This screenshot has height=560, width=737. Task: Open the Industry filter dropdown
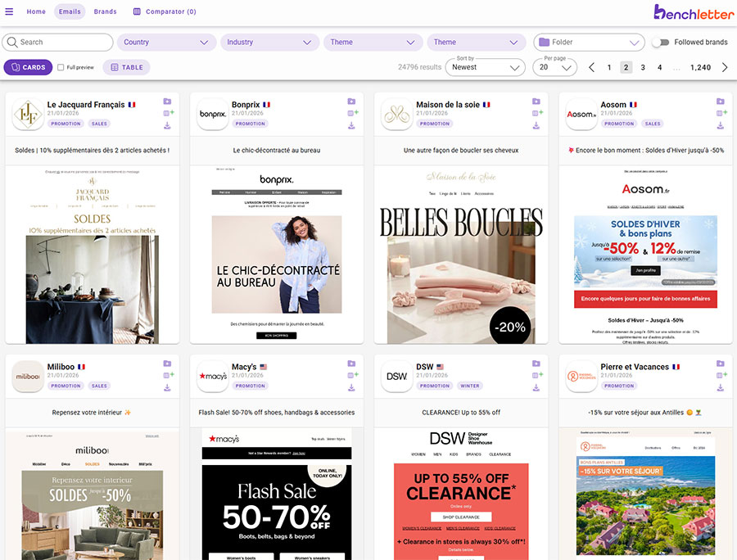point(270,43)
